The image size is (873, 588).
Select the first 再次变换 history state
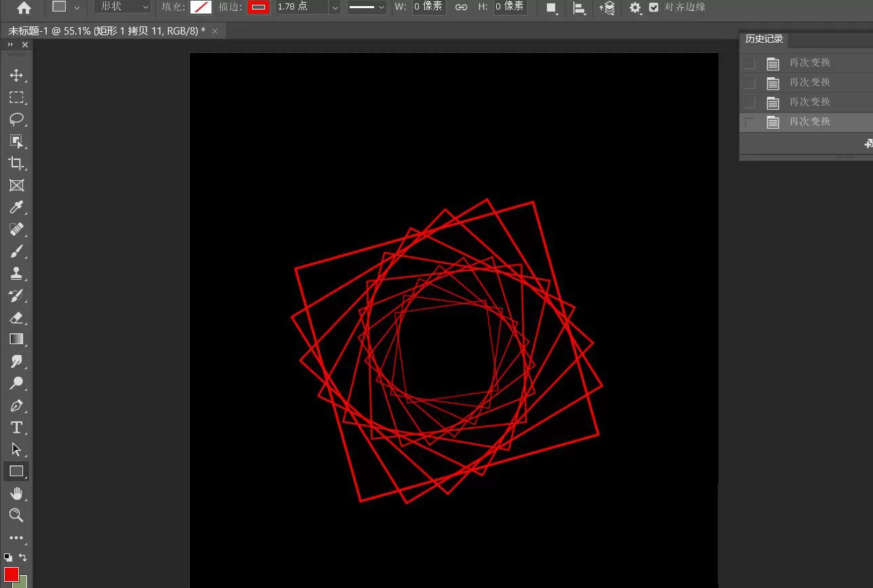(810, 63)
